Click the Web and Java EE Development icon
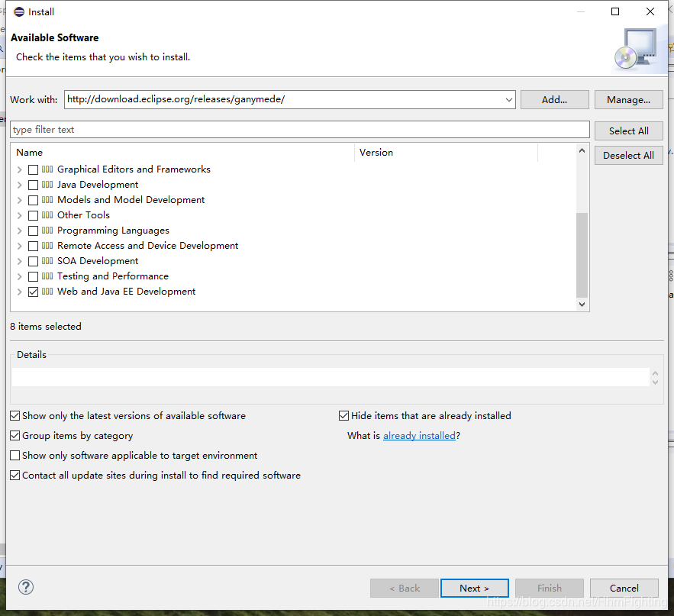Viewport: 674px width, 616px height. (47, 292)
